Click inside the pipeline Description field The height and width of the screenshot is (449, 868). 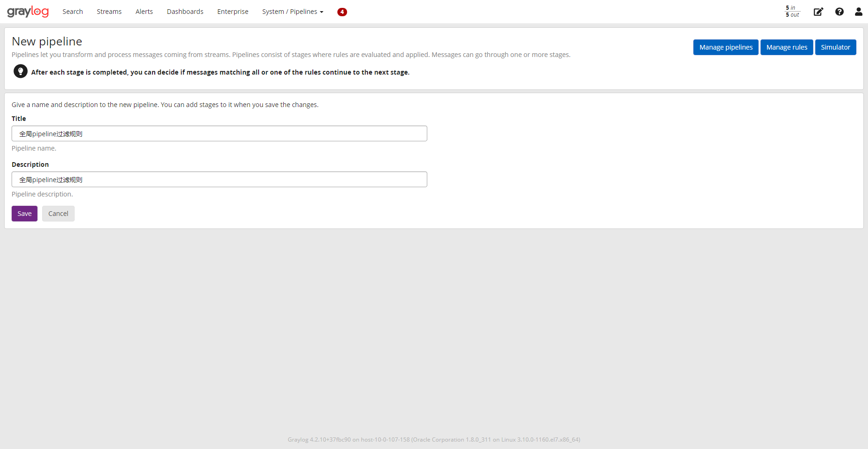(219, 179)
